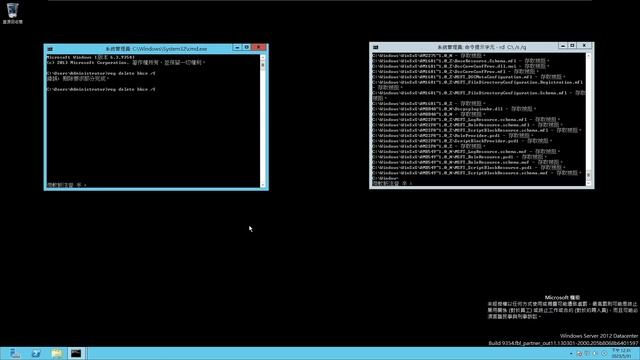Screen dimensions: 640x360
Task: Open Server Manager from the taskbar
Action: 15,353
